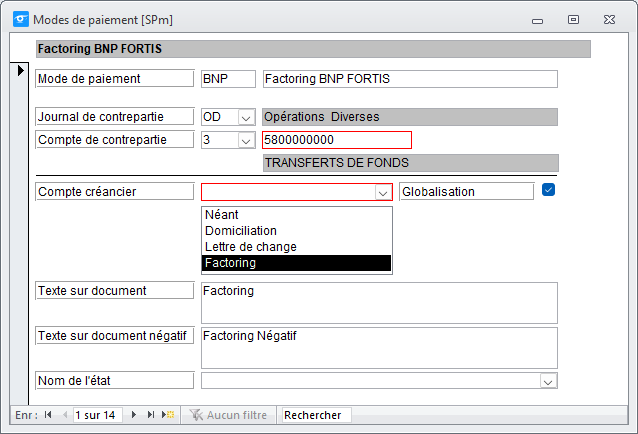Click the Compte créancier label

click(115, 192)
